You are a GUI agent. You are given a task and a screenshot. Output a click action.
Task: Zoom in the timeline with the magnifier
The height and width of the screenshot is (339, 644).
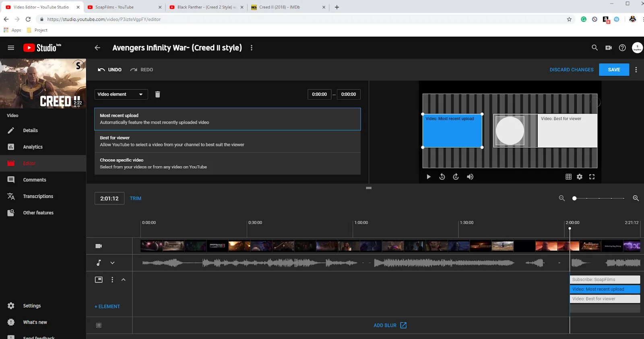click(636, 198)
